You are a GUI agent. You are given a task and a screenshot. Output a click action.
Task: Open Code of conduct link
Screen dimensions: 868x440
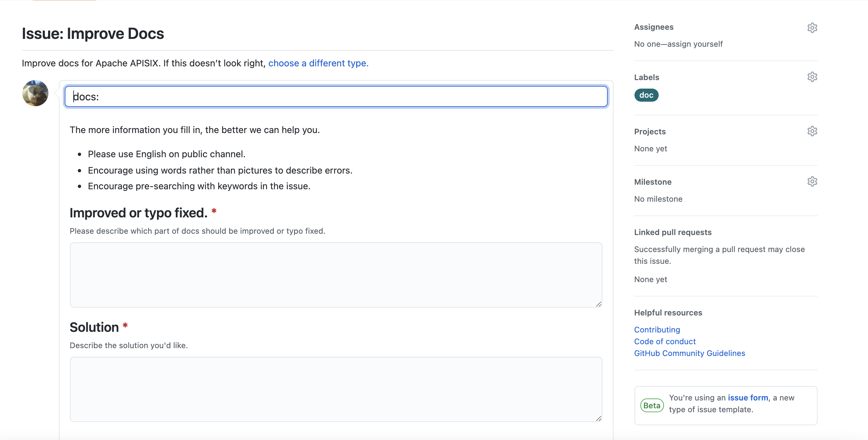click(x=665, y=341)
